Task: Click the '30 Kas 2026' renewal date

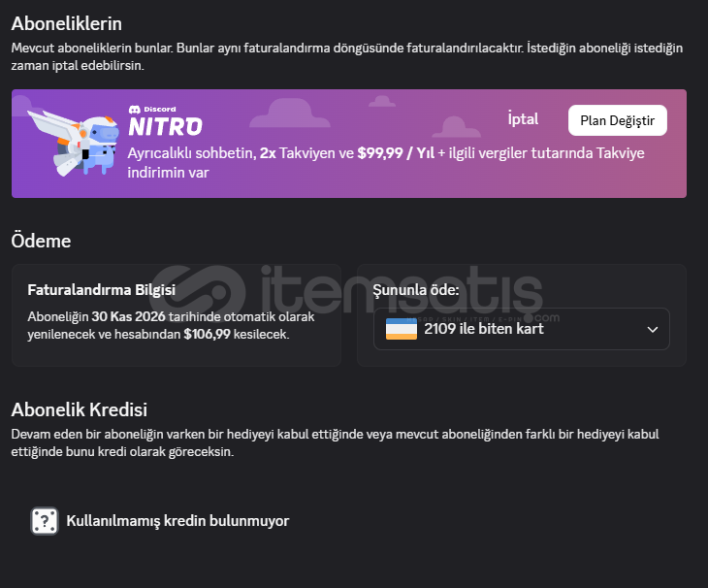Action: coord(128,316)
